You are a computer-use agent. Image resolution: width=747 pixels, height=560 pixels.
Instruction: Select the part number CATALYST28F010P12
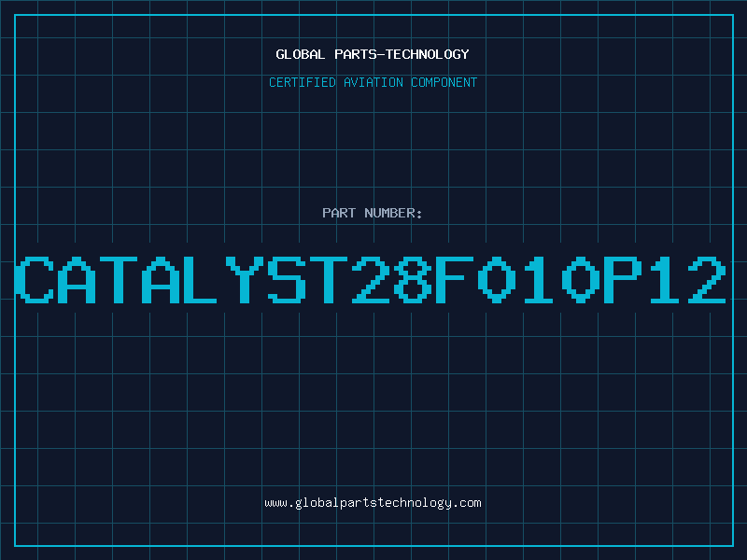(371, 280)
